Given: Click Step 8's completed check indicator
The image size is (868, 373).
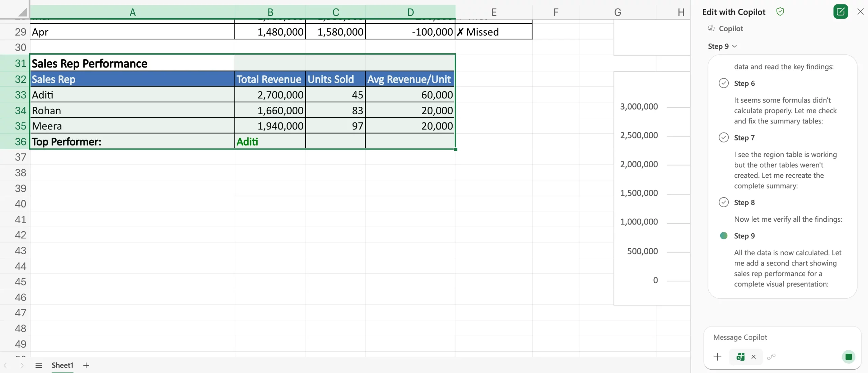Looking at the screenshot, I should point(724,202).
